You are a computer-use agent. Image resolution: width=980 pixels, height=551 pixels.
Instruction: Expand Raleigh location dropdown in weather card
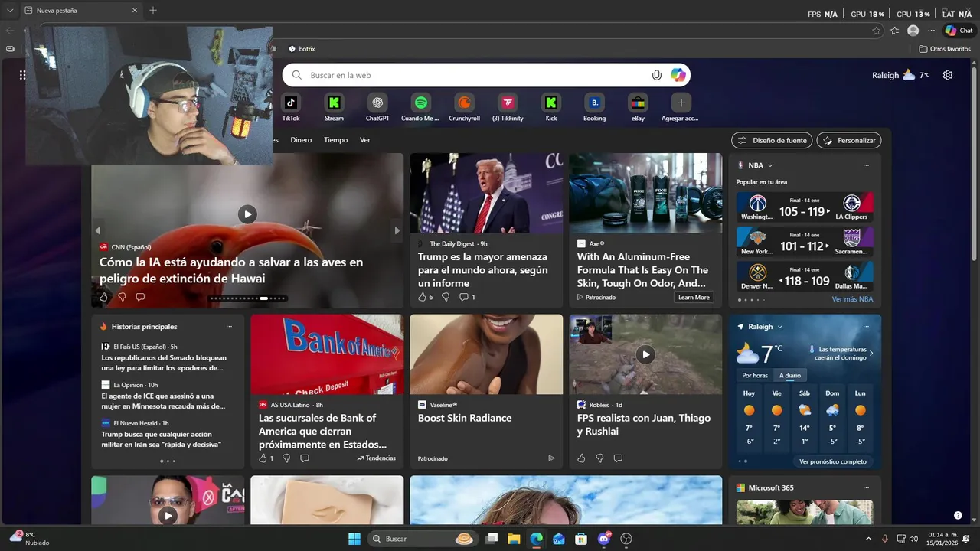779,327
